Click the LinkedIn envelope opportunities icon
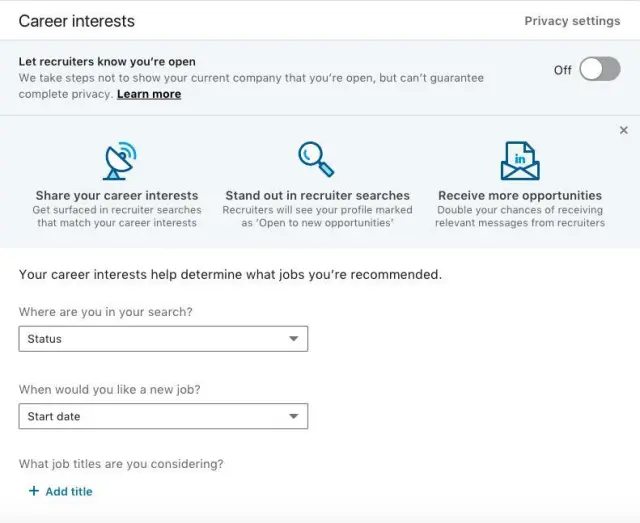Screen dimensions: 640x523 click(520, 160)
